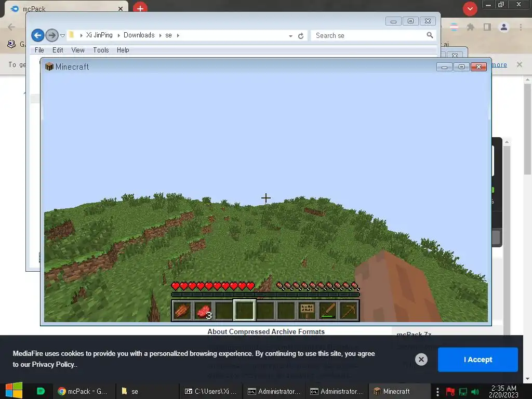Open the chevron after se breadcrumb
This screenshot has width=532, height=399.
pyautogui.click(x=178, y=35)
